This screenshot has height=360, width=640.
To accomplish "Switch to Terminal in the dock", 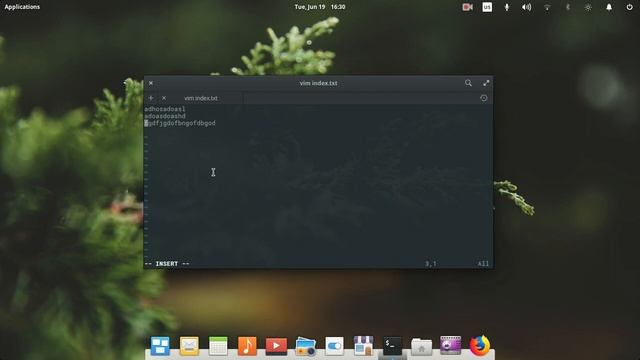I will (x=392, y=346).
